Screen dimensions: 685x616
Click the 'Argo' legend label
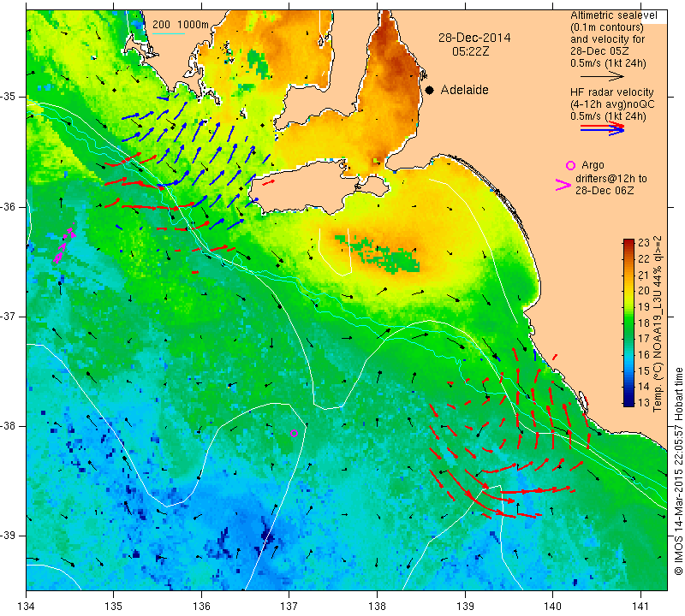[593, 165]
